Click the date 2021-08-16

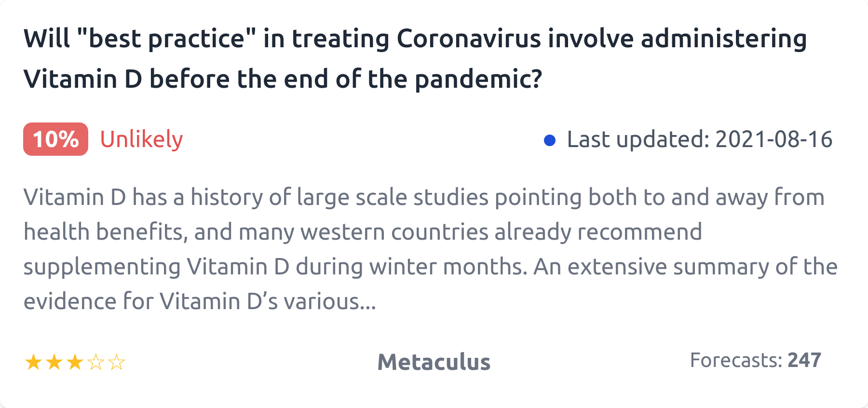point(773,139)
